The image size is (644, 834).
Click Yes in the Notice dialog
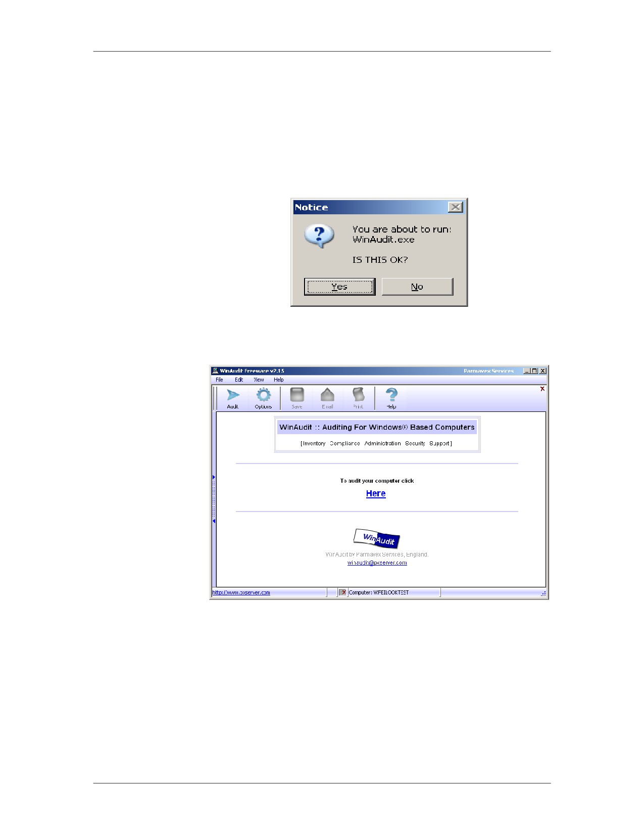(x=339, y=287)
